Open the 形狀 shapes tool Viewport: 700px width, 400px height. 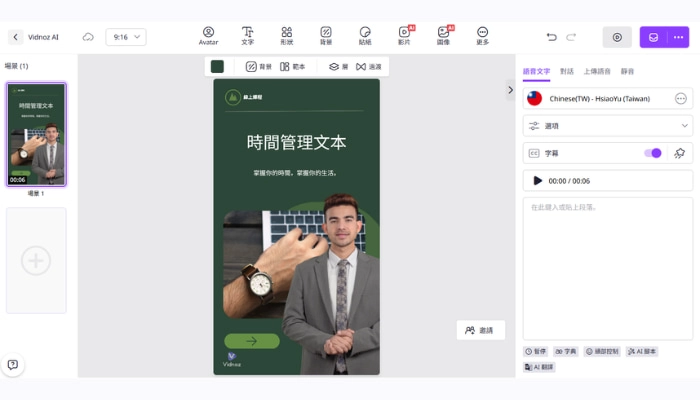pyautogui.click(x=287, y=36)
